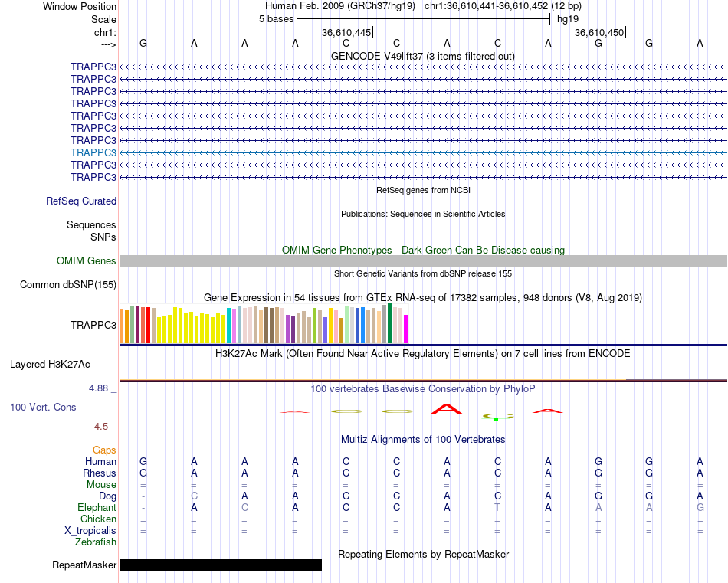This screenshot has height=583, width=728.
Task: Click the 5 bases scale bar
Action: pos(424,19)
